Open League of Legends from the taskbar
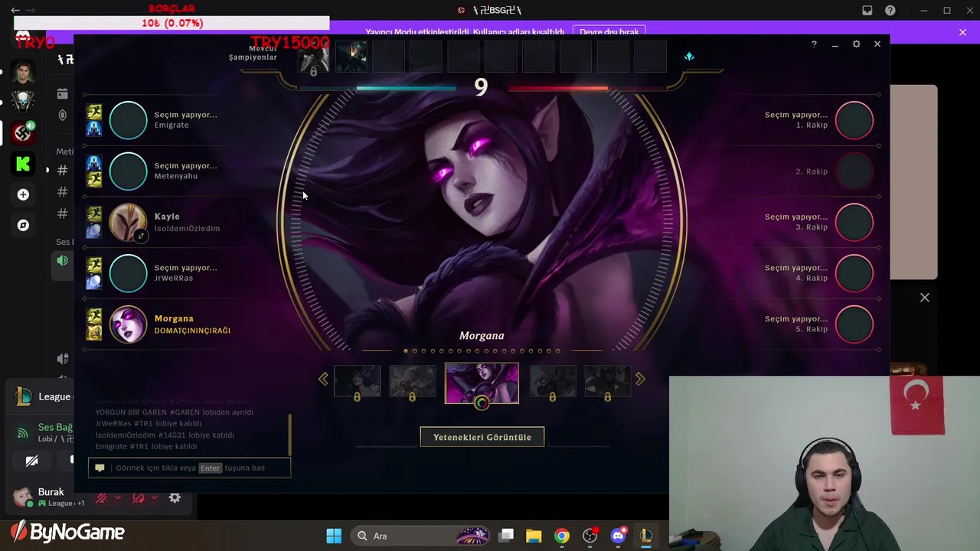The width and height of the screenshot is (980, 551). coord(646,536)
